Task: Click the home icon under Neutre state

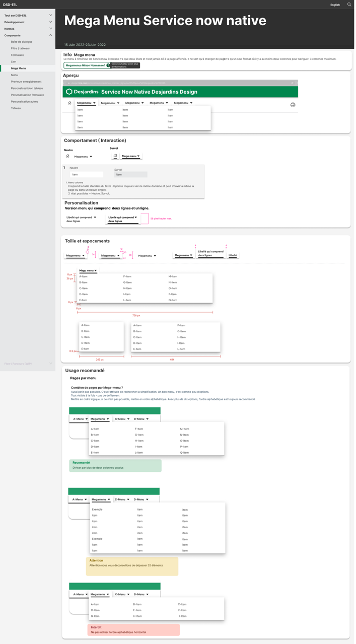Action: pos(67,156)
